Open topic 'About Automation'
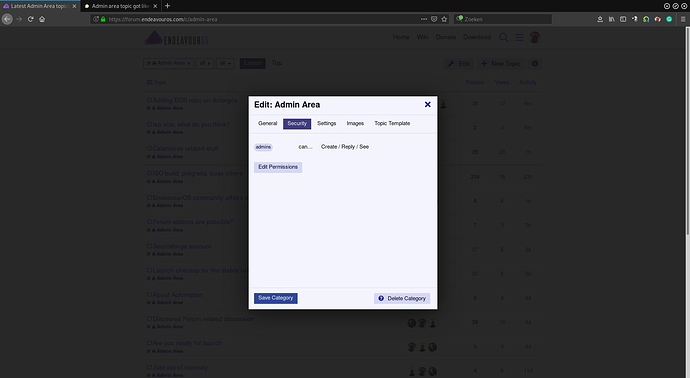This screenshot has width=690, height=378. (178, 295)
